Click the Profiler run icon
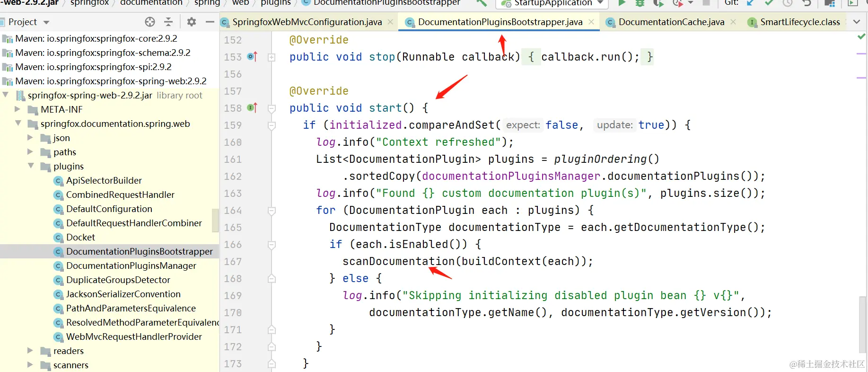Screen dimensions: 868x372 678,3
